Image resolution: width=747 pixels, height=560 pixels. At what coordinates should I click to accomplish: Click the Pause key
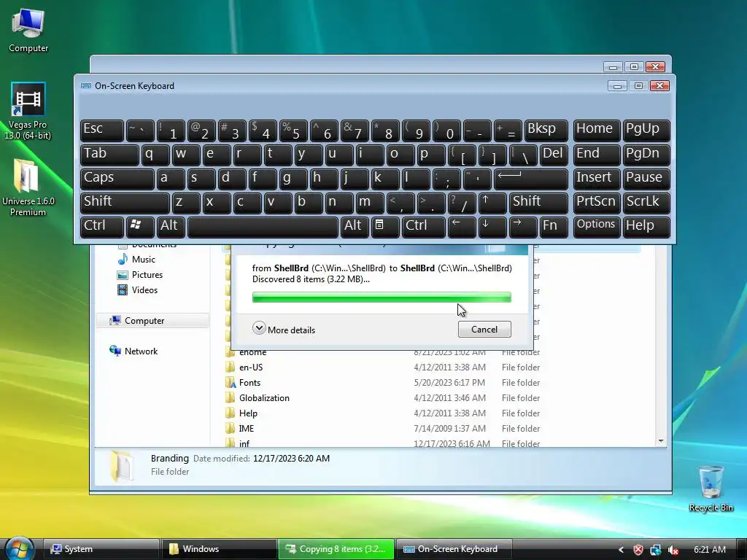[x=646, y=179]
